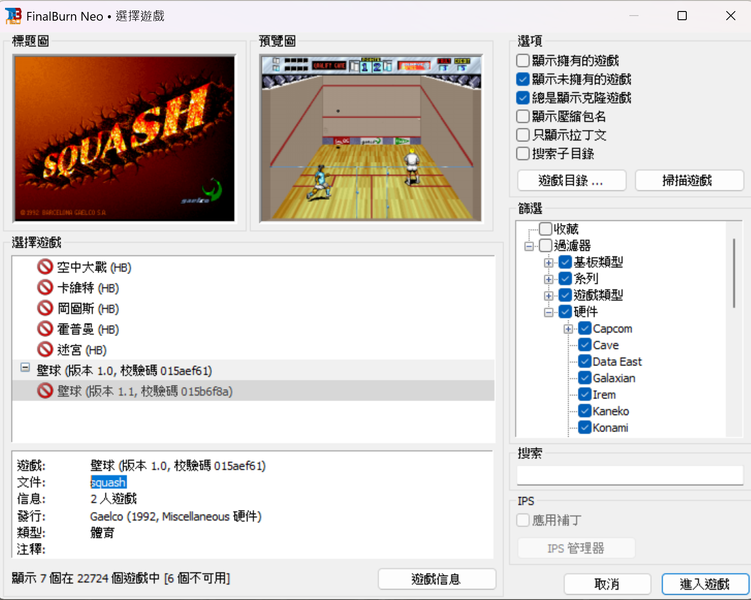Enable 搜索子目錄 checkbox
This screenshot has height=600, width=751.
point(523,154)
